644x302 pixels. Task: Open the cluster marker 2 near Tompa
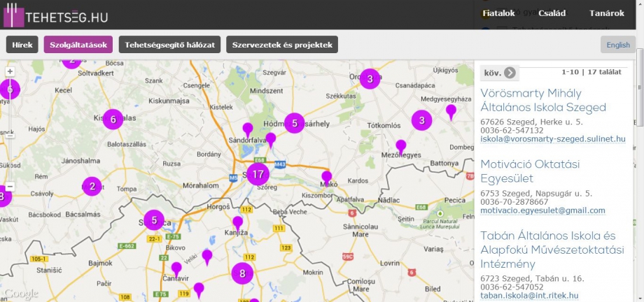pos(92,186)
